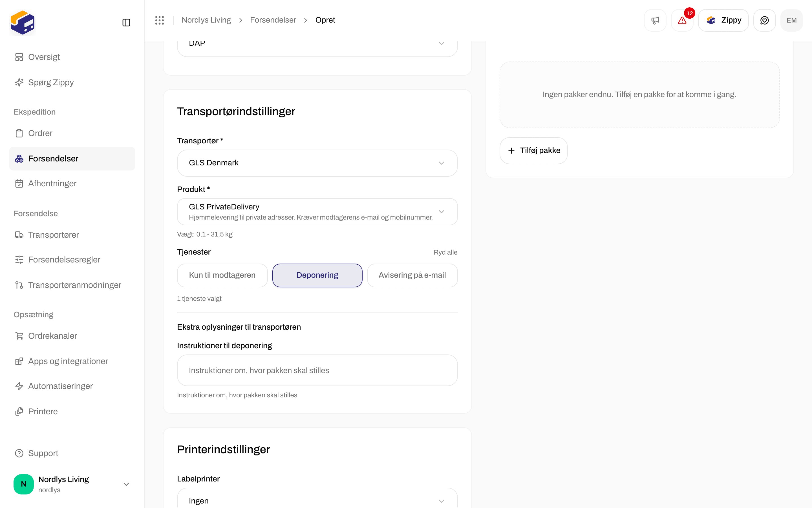The image size is (812, 508).
Task: Click Ryd alle to clear services
Action: (x=445, y=252)
